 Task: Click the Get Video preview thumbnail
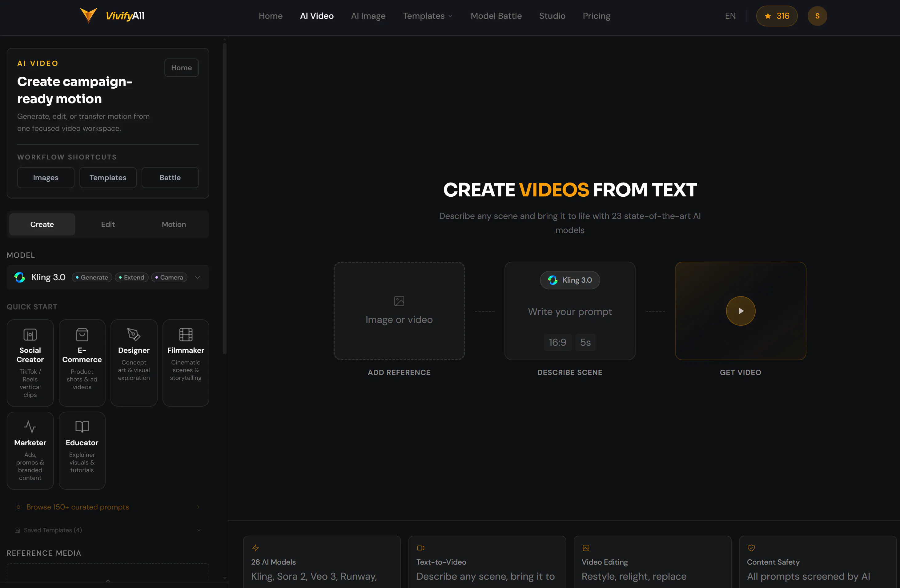[741, 311]
